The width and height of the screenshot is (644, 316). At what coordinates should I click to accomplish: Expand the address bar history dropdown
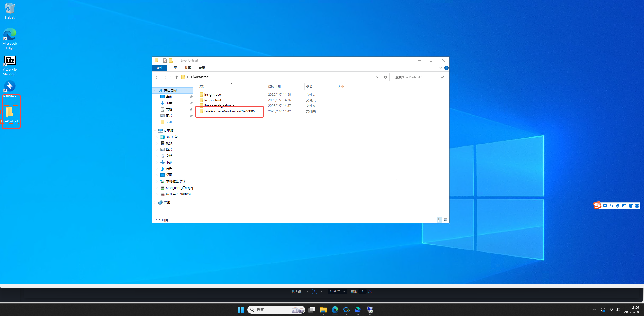tap(377, 77)
